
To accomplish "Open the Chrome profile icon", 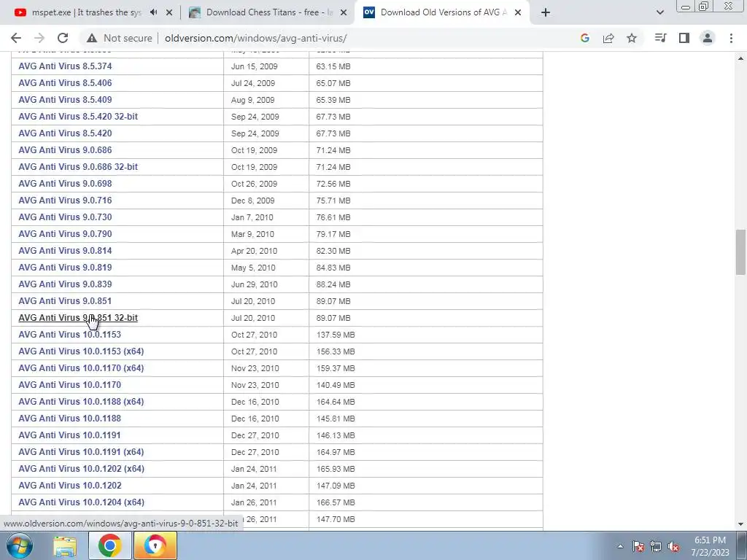I will coord(708,38).
